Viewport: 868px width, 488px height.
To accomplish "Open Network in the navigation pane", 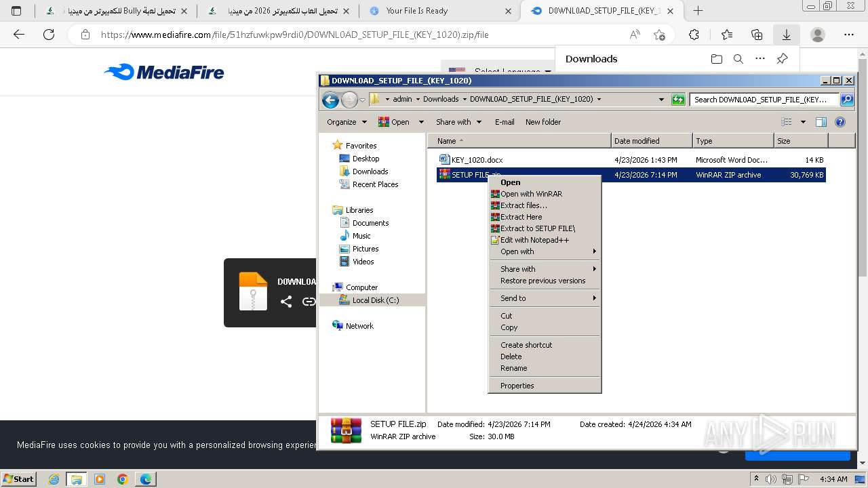I will (359, 326).
